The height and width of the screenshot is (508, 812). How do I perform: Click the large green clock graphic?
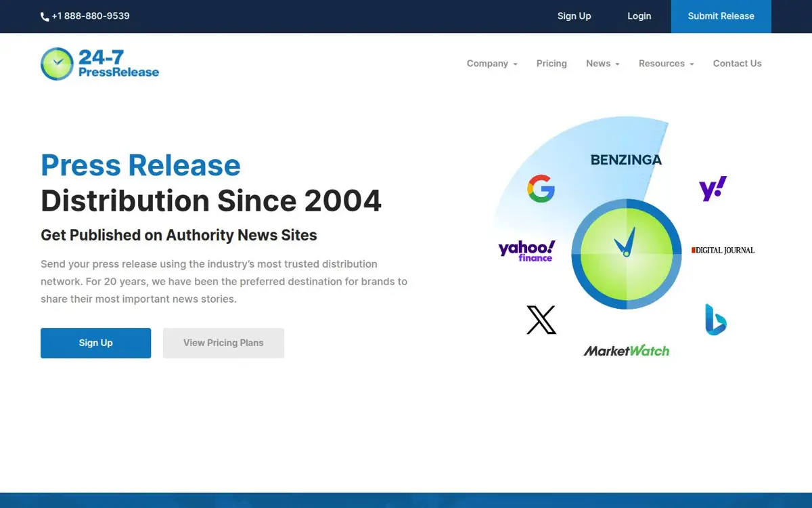(627, 254)
